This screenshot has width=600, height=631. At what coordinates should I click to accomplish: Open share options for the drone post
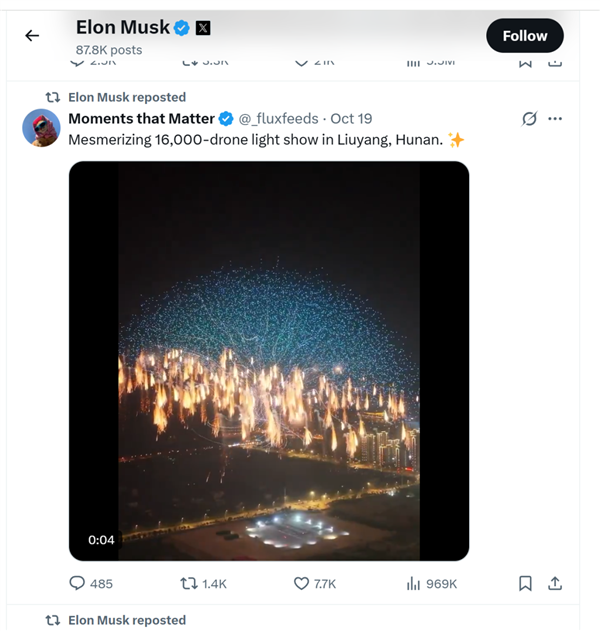(555, 583)
